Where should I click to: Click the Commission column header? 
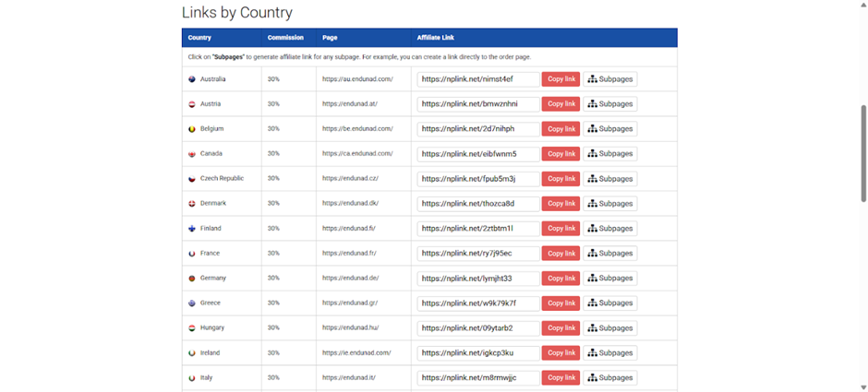[x=285, y=38]
